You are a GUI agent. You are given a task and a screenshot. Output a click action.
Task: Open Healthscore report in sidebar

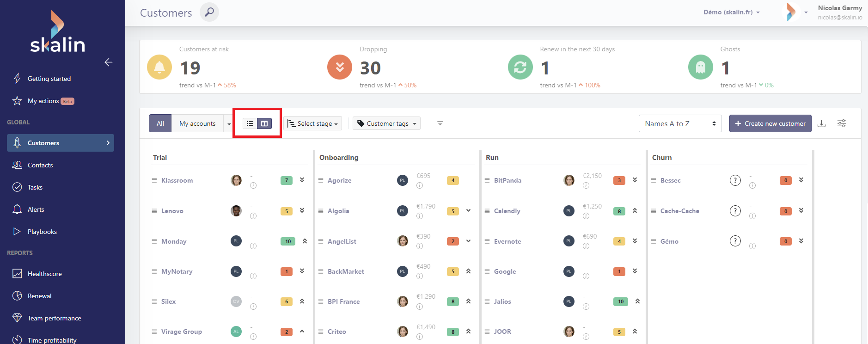(44, 274)
